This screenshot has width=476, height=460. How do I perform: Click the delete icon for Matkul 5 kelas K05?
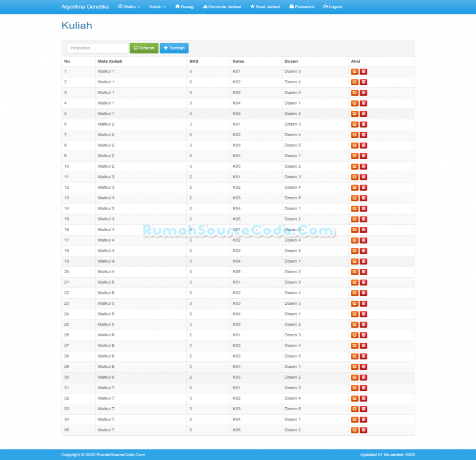364,324
